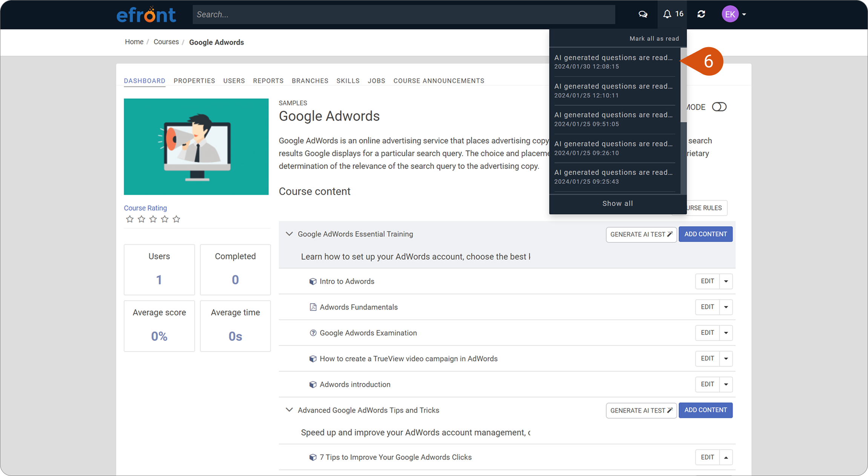Click the search input field
The image size is (868, 476).
point(404,14)
